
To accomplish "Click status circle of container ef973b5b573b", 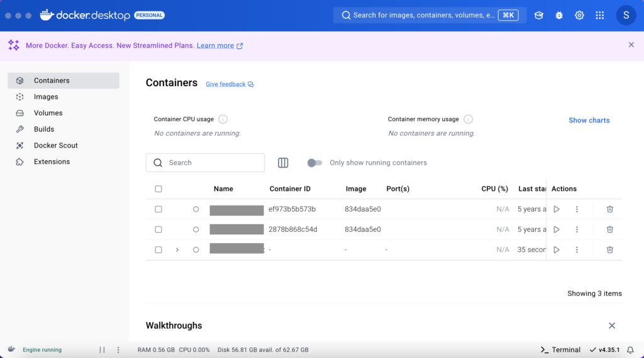I will pyautogui.click(x=196, y=209).
